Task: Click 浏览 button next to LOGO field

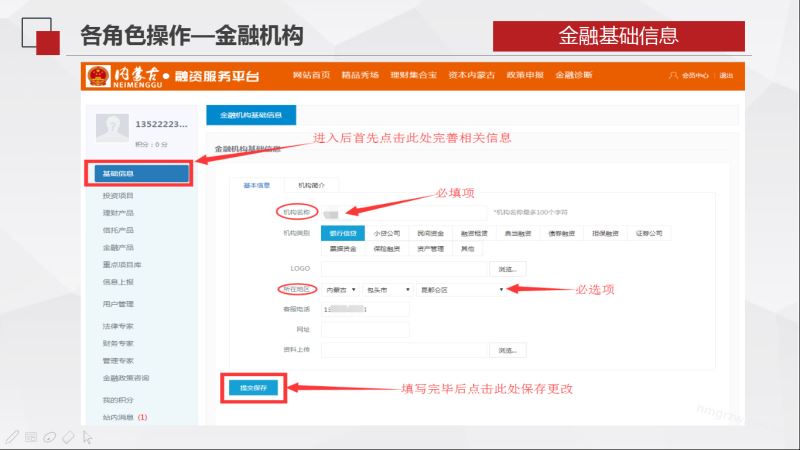Action: coord(508,270)
